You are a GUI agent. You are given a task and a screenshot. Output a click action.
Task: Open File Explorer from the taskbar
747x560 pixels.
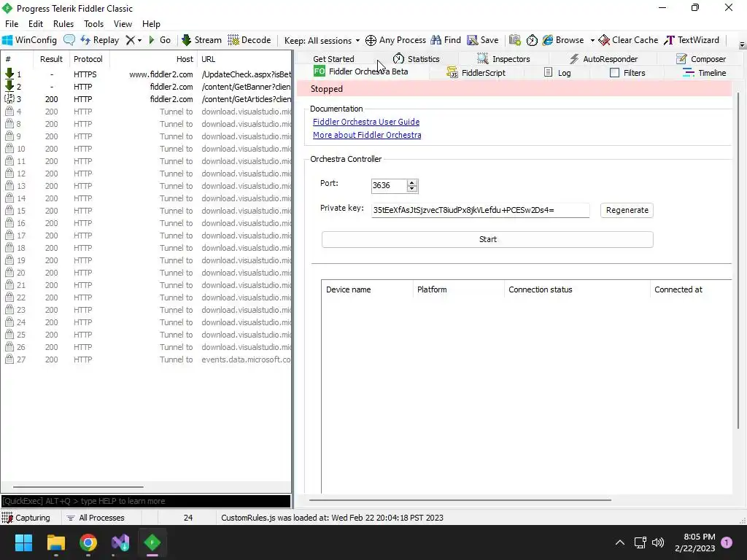(x=55, y=542)
